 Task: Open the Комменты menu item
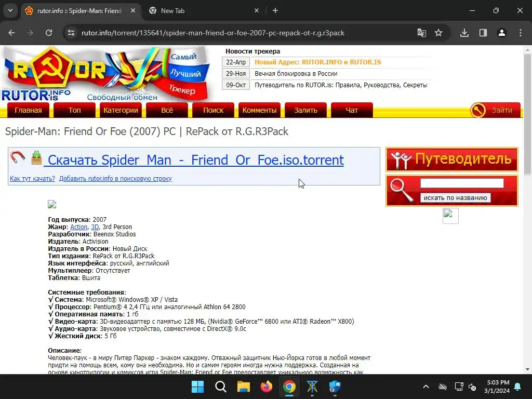(259, 110)
